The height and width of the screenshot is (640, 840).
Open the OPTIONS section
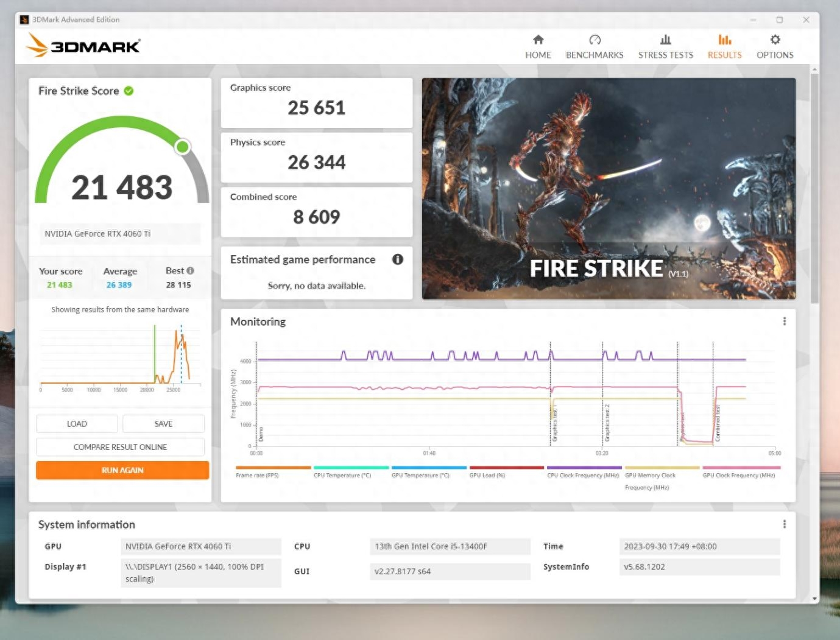pyautogui.click(x=775, y=47)
